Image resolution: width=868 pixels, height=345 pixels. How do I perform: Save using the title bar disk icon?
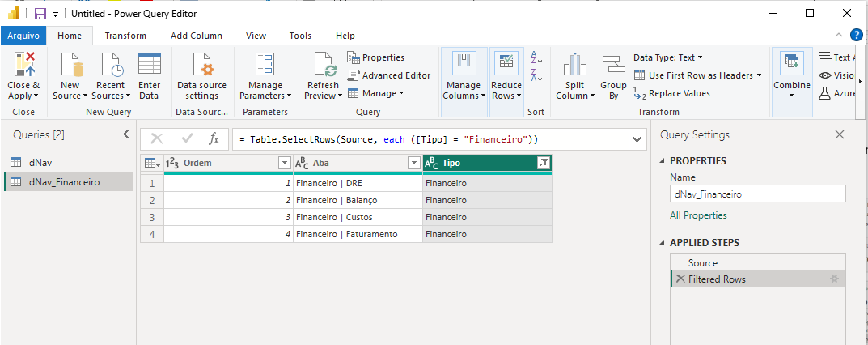tap(39, 14)
